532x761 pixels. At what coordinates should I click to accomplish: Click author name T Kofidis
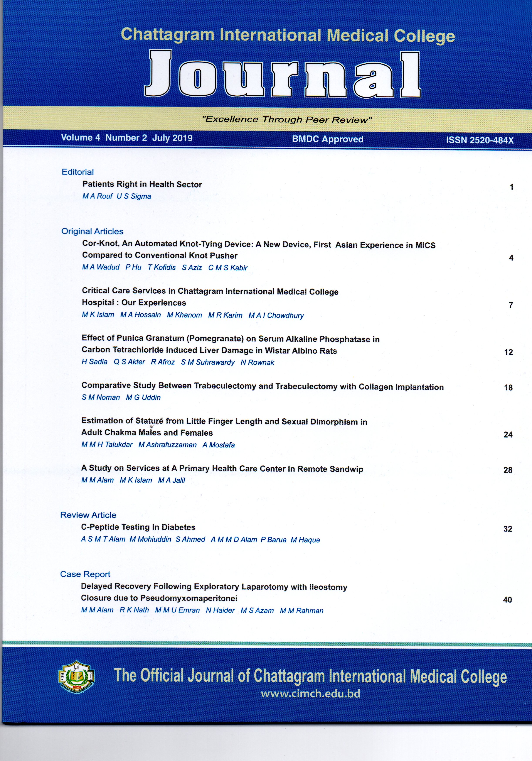[x=162, y=267]
